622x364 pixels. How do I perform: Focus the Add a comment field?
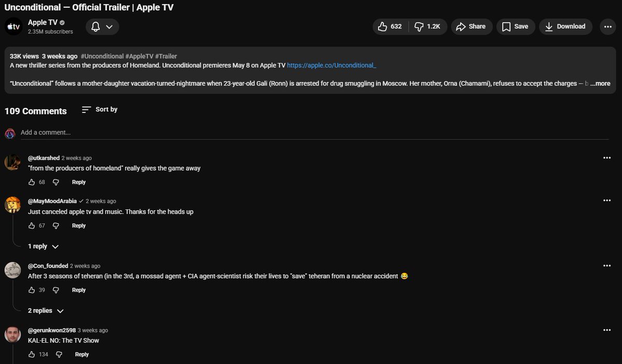pos(314,133)
